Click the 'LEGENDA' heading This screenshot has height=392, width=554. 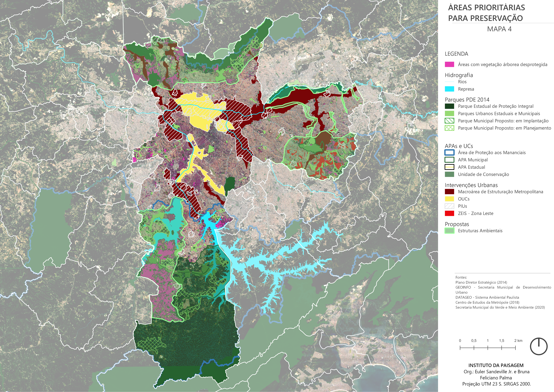[x=457, y=54]
